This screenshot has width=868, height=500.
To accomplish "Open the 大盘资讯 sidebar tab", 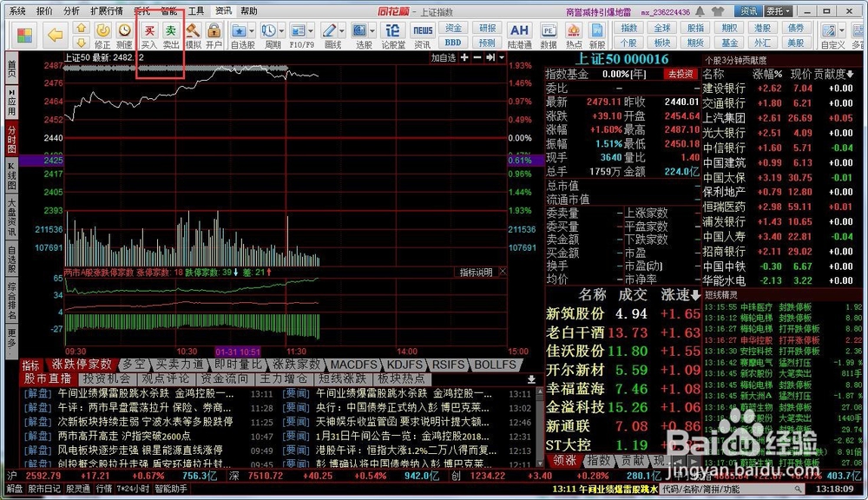I will coord(11,218).
